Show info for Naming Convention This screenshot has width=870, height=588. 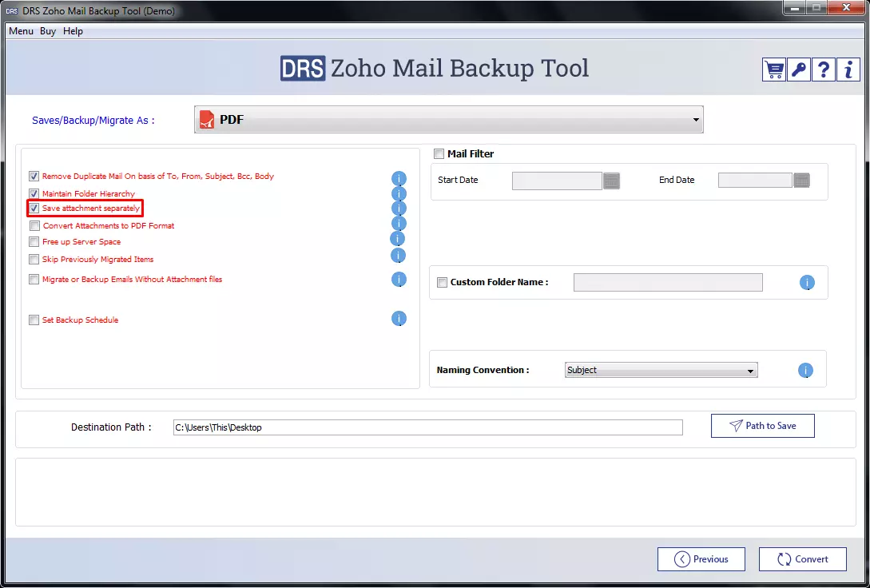coord(805,371)
